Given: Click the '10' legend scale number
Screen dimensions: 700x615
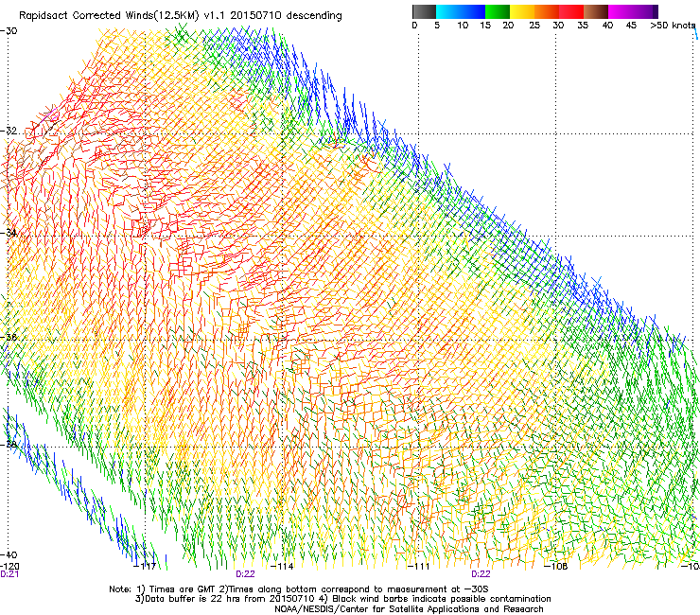Looking at the screenshot, I should 463,26.
